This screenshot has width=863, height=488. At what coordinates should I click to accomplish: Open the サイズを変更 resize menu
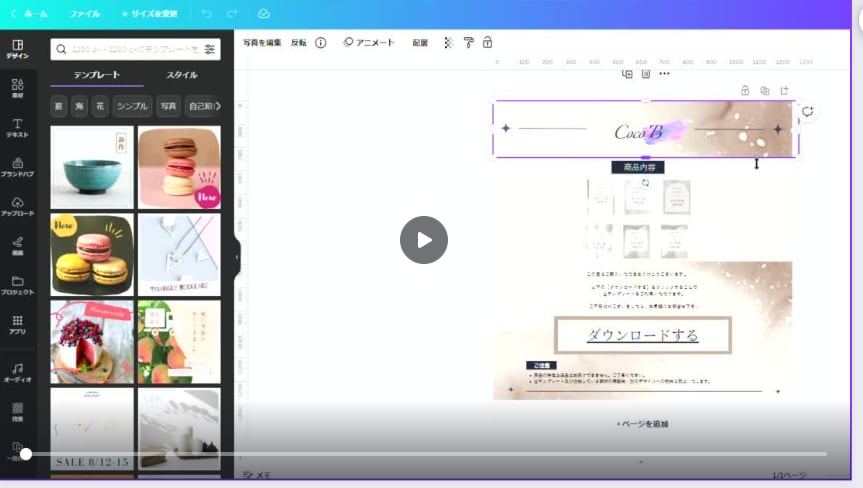coord(149,14)
